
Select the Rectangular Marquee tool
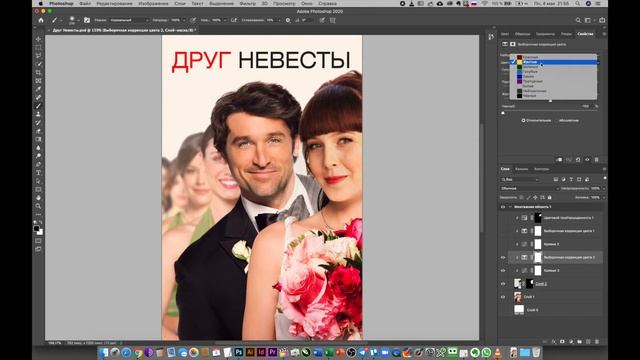(x=38, y=47)
